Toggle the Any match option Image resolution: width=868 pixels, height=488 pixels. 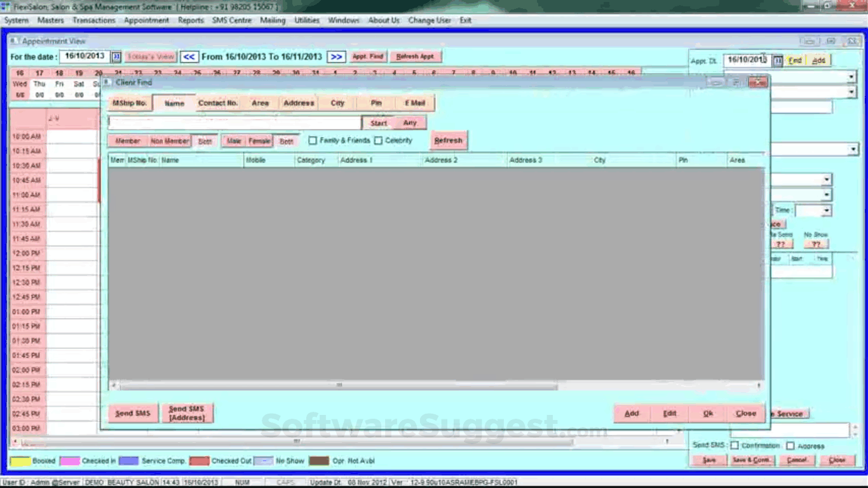point(410,123)
